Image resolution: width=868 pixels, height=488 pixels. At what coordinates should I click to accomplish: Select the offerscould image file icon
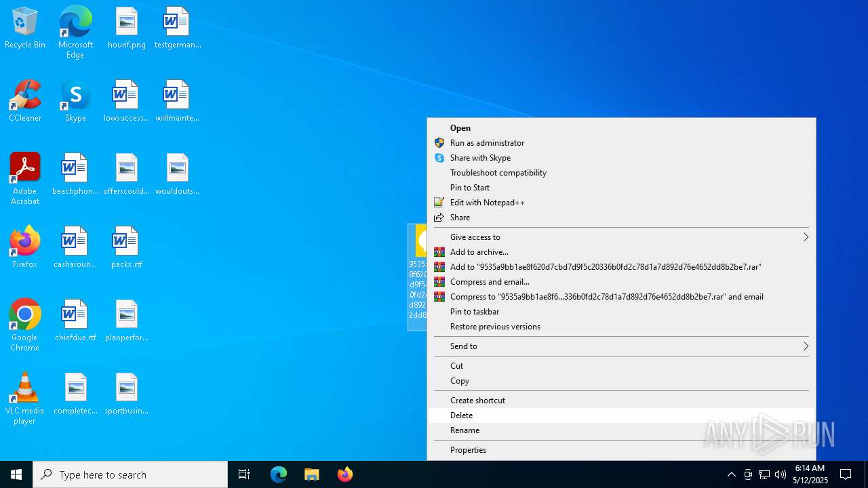[127, 175]
